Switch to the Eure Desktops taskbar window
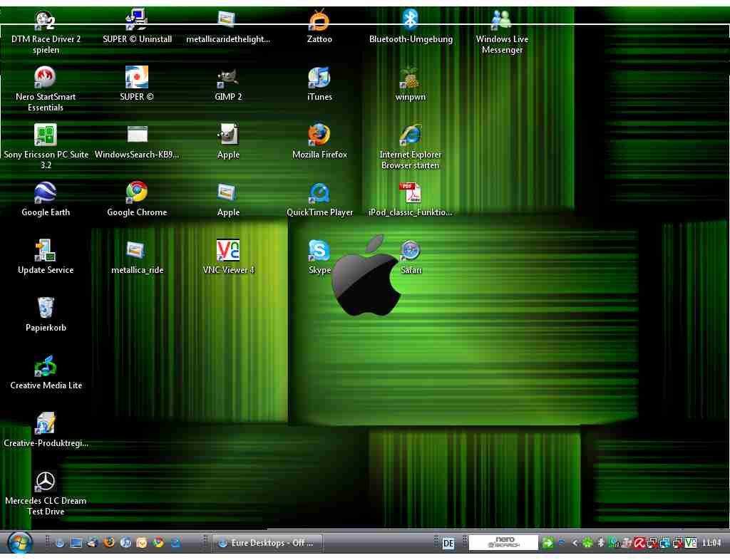 [x=267, y=543]
